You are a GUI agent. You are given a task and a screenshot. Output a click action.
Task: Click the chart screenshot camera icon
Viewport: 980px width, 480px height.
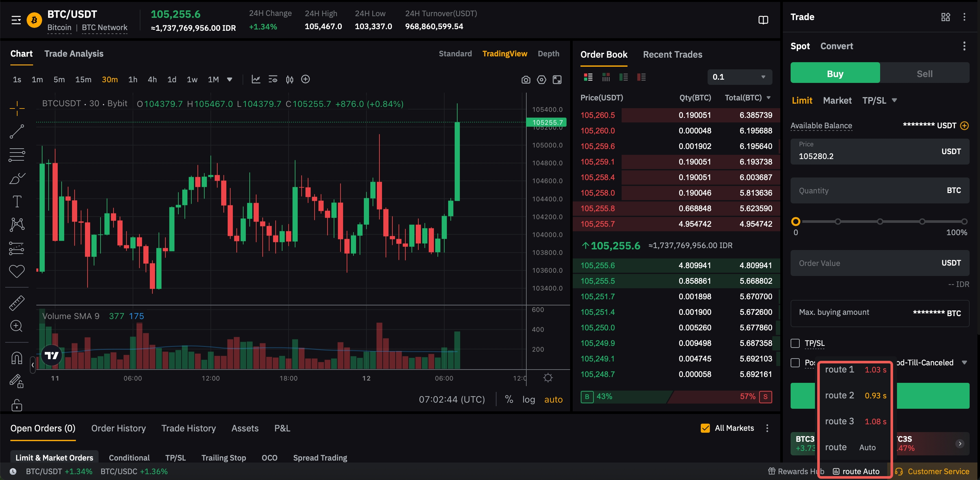(525, 79)
